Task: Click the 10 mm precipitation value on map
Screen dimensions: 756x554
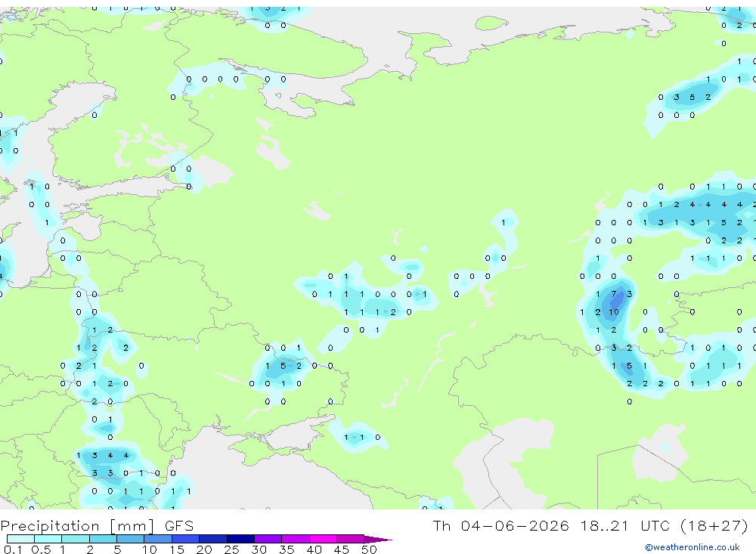Action: [613, 312]
